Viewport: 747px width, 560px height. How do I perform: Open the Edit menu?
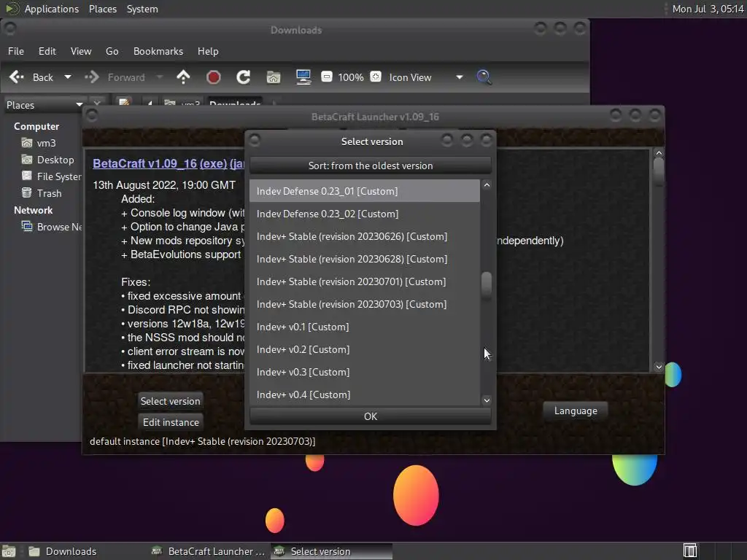click(x=47, y=52)
